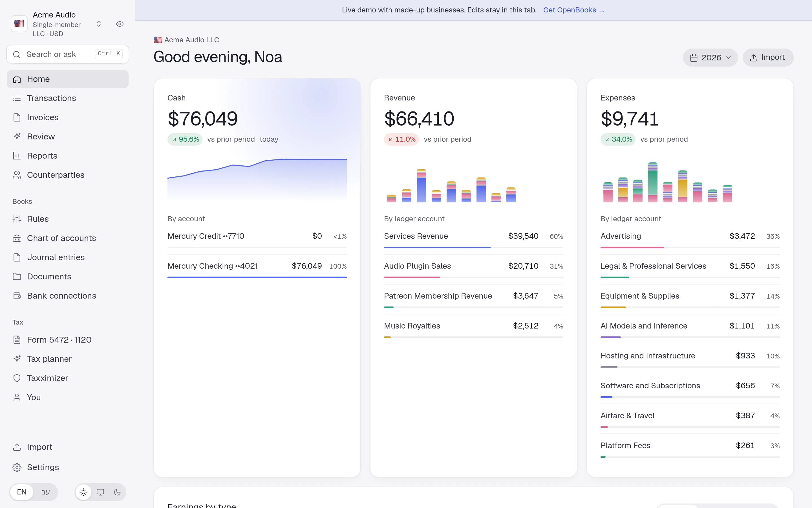Image resolution: width=812 pixels, height=508 pixels.
Task: Click Patreon Membership Revenue row
Action: tap(473, 299)
